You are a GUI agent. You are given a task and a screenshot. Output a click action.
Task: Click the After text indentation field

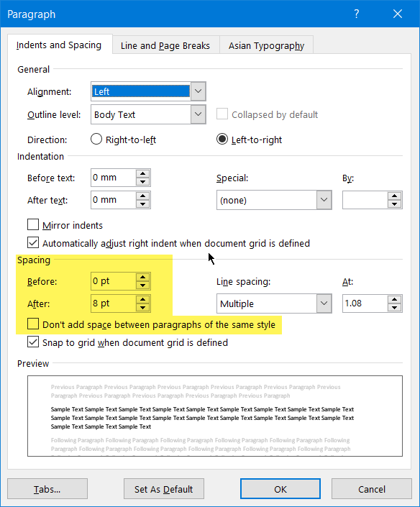click(113, 200)
